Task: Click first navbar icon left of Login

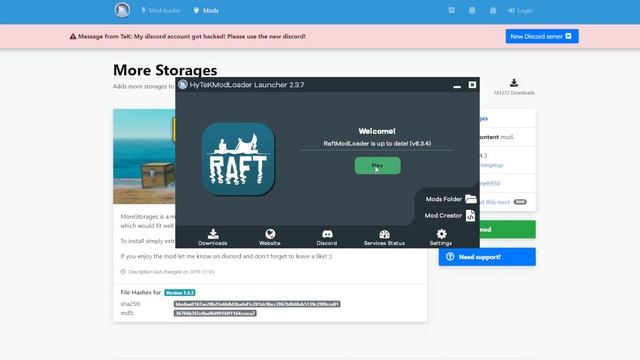Action: click(451, 10)
